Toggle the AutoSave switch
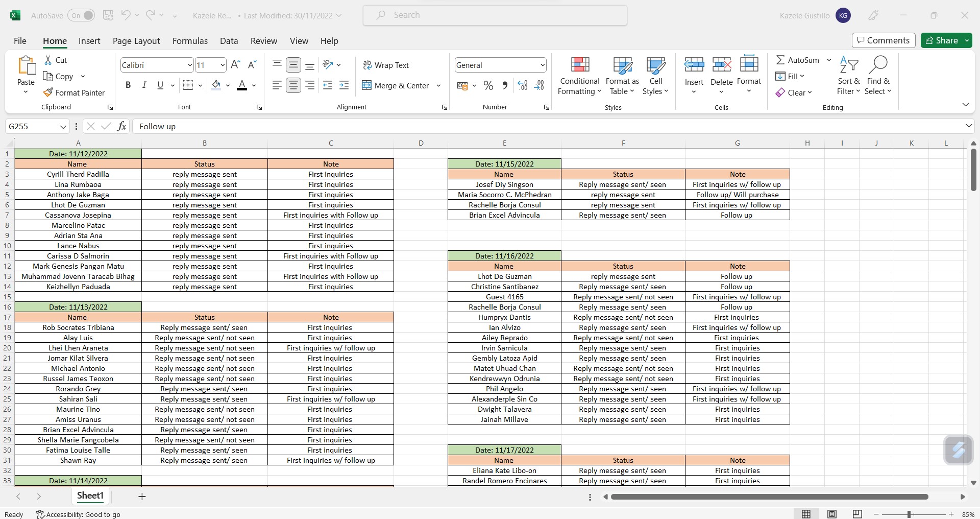This screenshot has height=519, width=980. pos(81,15)
